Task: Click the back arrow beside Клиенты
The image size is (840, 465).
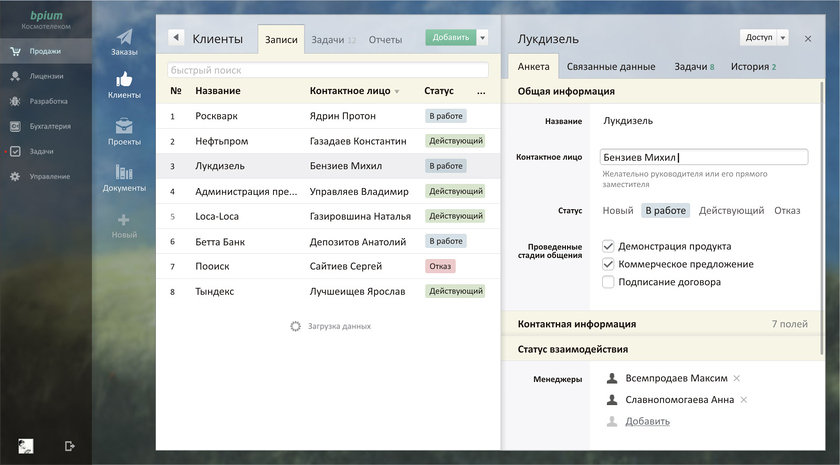Action: click(x=176, y=38)
